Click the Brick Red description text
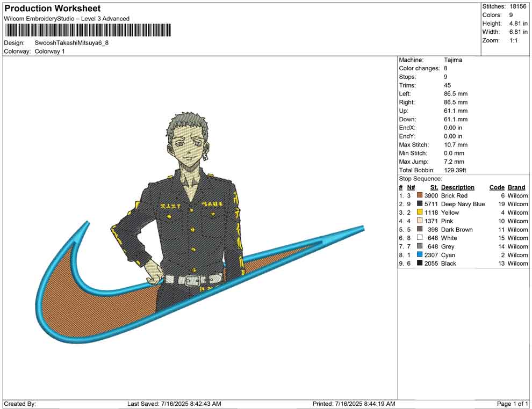532x409 pixels. click(x=454, y=195)
